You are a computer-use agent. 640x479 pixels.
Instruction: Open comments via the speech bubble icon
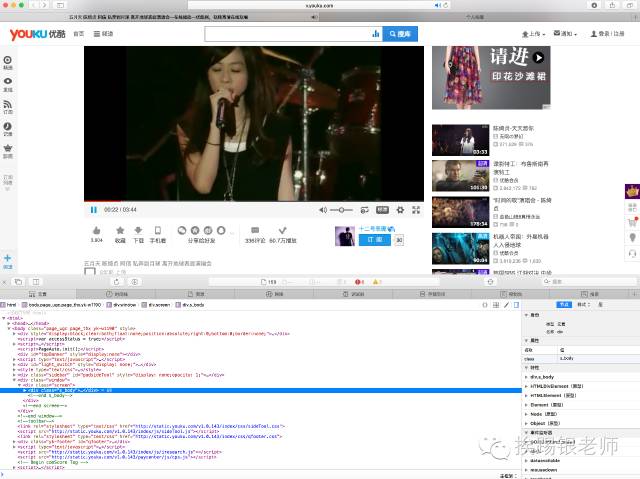[x=255, y=231]
